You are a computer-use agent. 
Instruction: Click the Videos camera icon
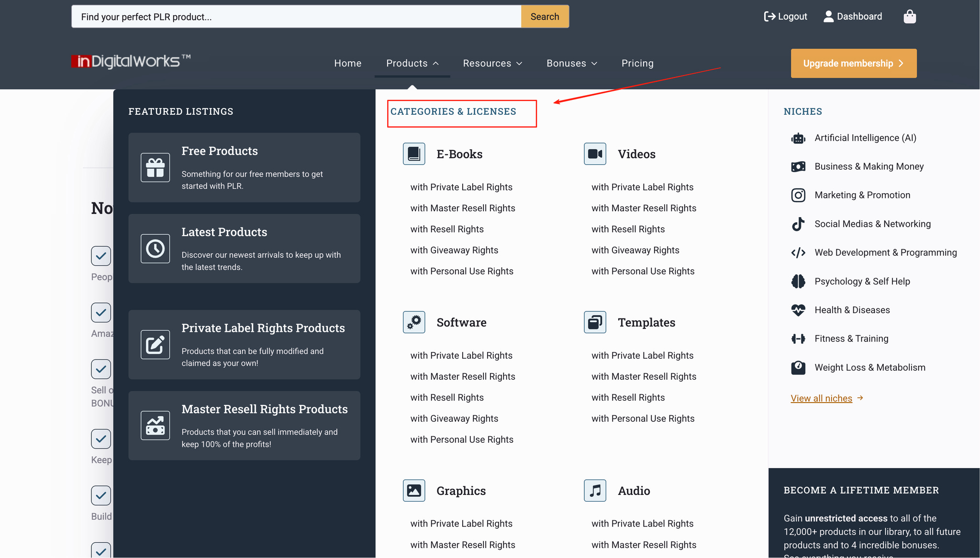[595, 154]
